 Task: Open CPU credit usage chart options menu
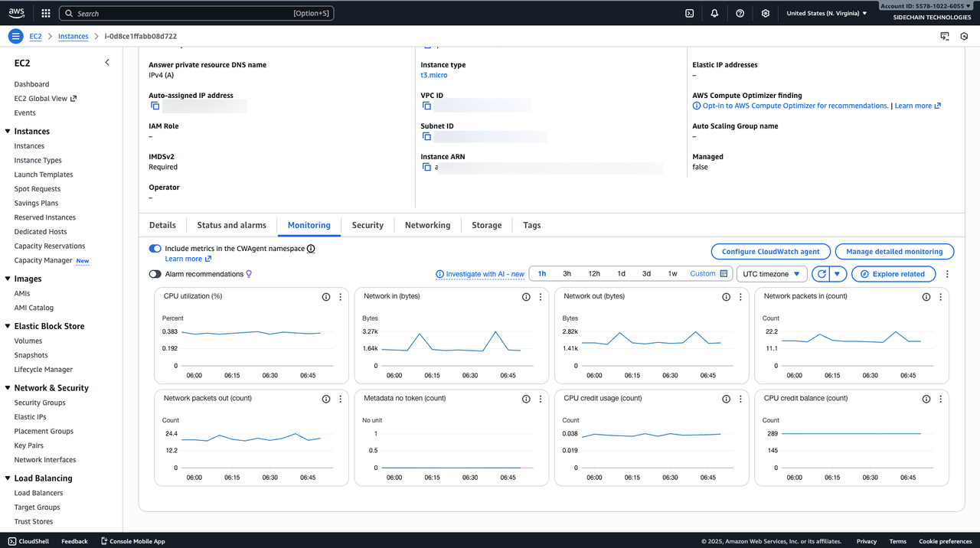740,399
